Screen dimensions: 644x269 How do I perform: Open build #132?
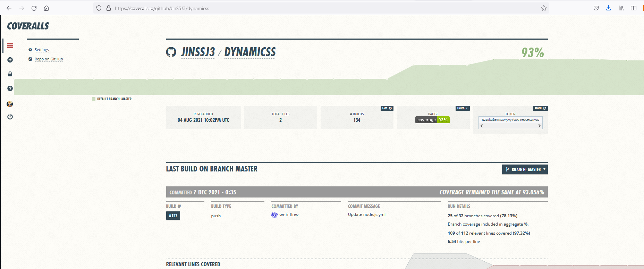pyautogui.click(x=173, y=216)
